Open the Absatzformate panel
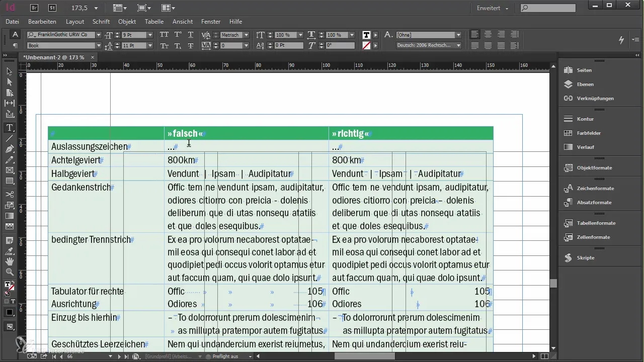 594,202
